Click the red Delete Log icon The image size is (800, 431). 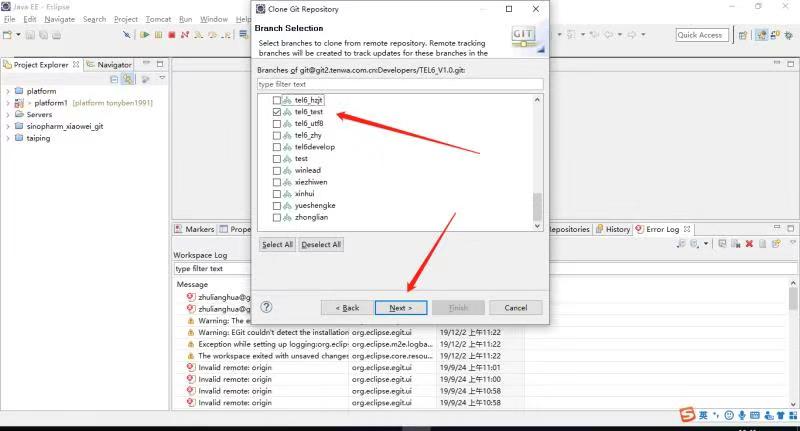pyautogui.click(x=749, y=244)
